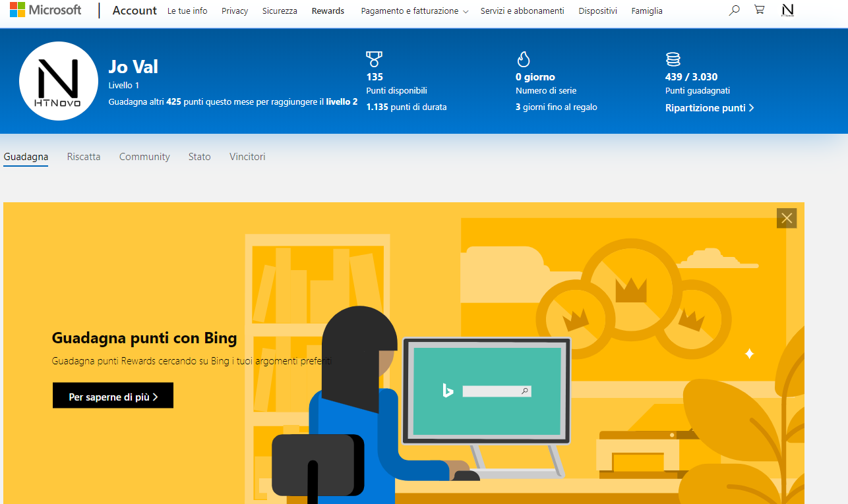Image resolution: width=848 pixels, height=504 pixels.
Task: Switch to the Community tab
Action: pyautogui.click(x=144, y=157)
